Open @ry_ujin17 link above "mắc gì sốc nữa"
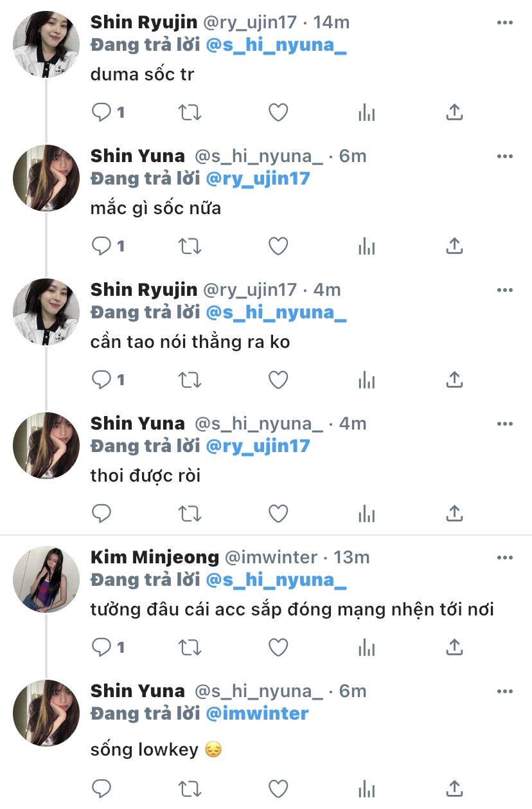 (257, 178)
